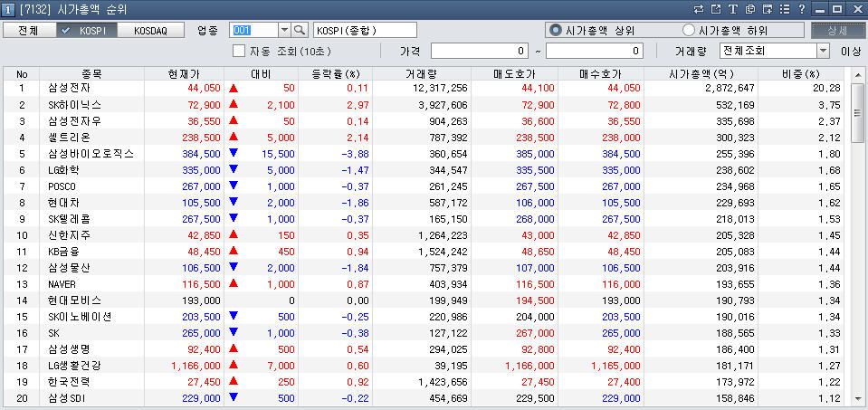Enable the 자동 조회 (10초) checkbox
868x410 pixels.
pyautogui.click(x=240, y=51)
